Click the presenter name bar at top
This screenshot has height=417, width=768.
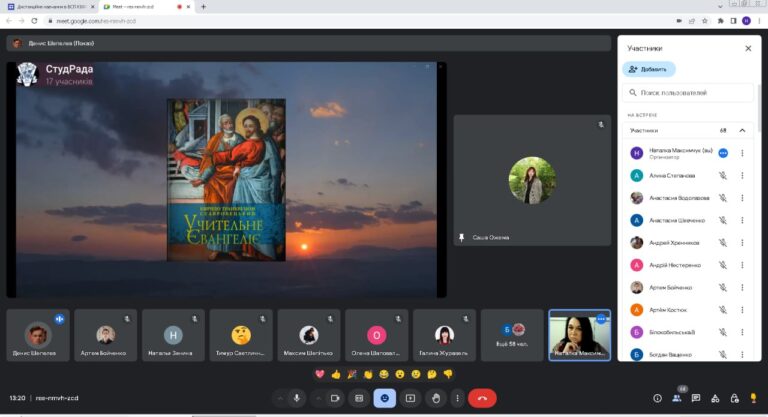pos(309,43)
